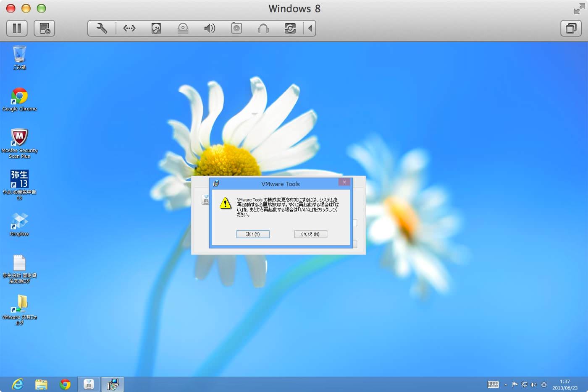The width and height of the screenshot is (588, 392).
Task: Enter full screen with arrows icon
Action: pyautogui.click(x=579, y=8)
